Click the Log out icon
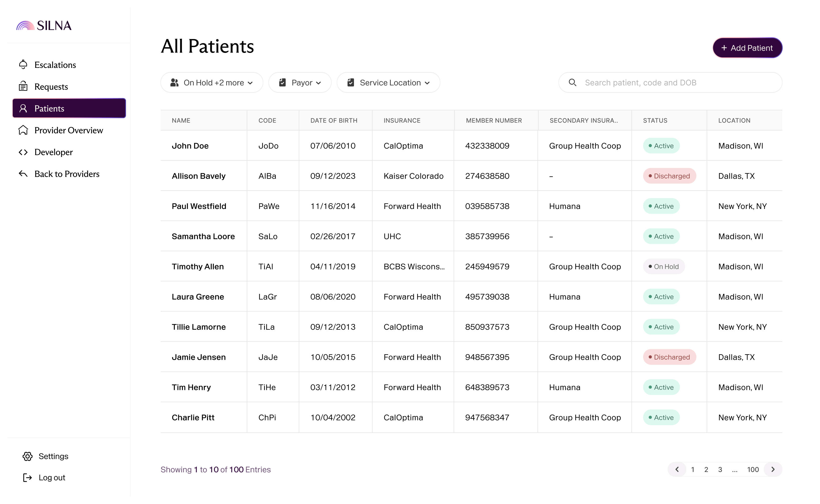The height and width of the screenshot is (504, 820). point(27,478)
